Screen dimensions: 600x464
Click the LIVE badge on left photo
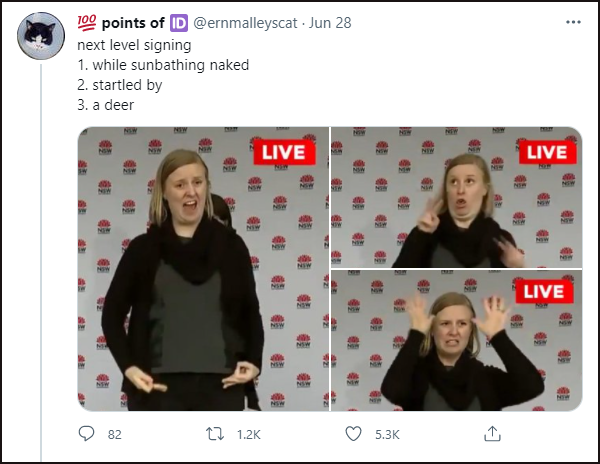point(284,152)
